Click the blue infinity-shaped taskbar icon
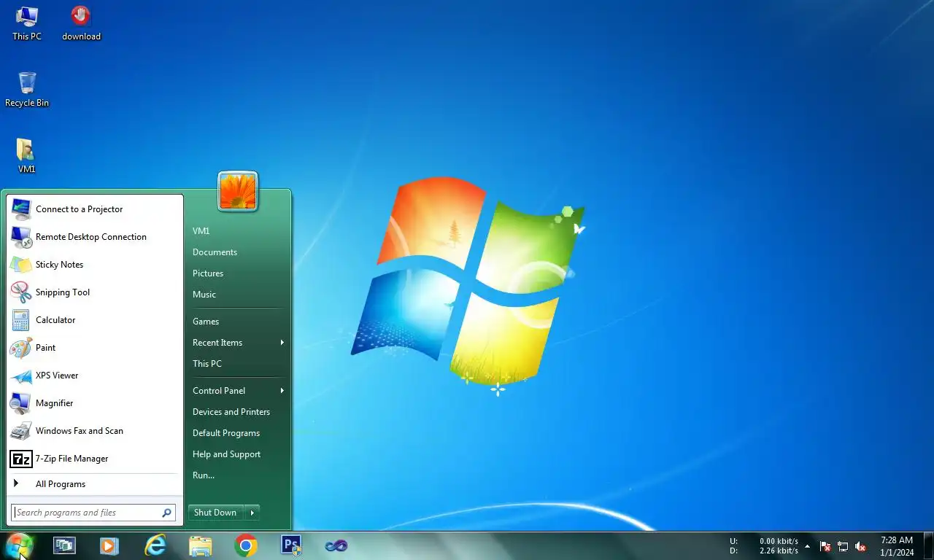Screen dimensions: 934x560 [336, 545]
